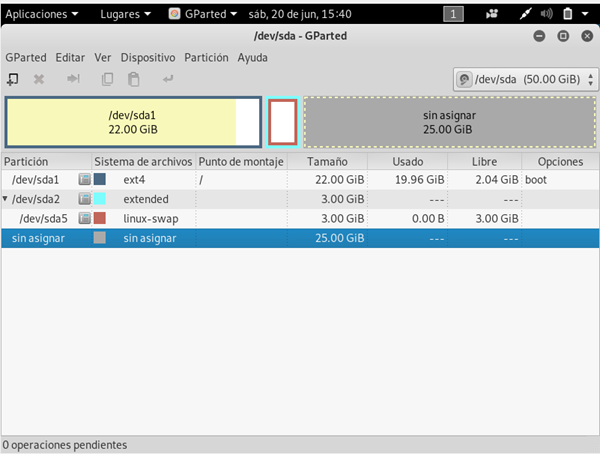Click the Punto de montaje column header

tap(241, 162)
